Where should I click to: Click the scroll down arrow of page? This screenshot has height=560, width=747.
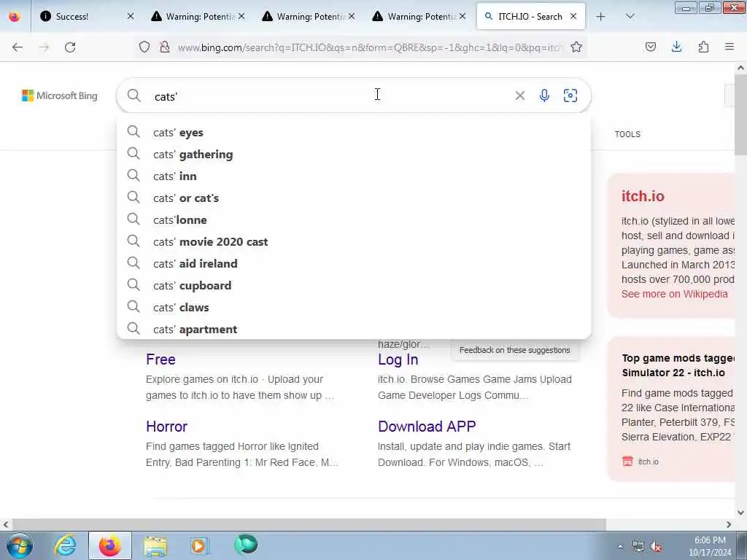point(740,513)
